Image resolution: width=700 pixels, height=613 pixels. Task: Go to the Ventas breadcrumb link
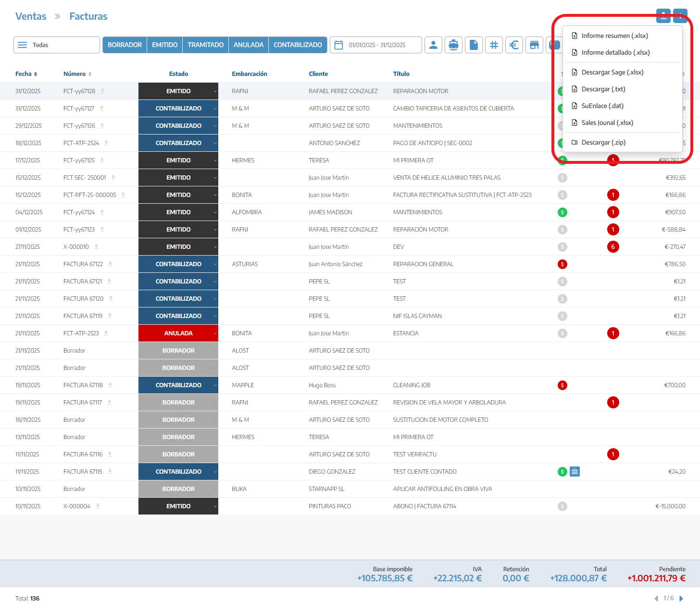[x=31, y=16]
